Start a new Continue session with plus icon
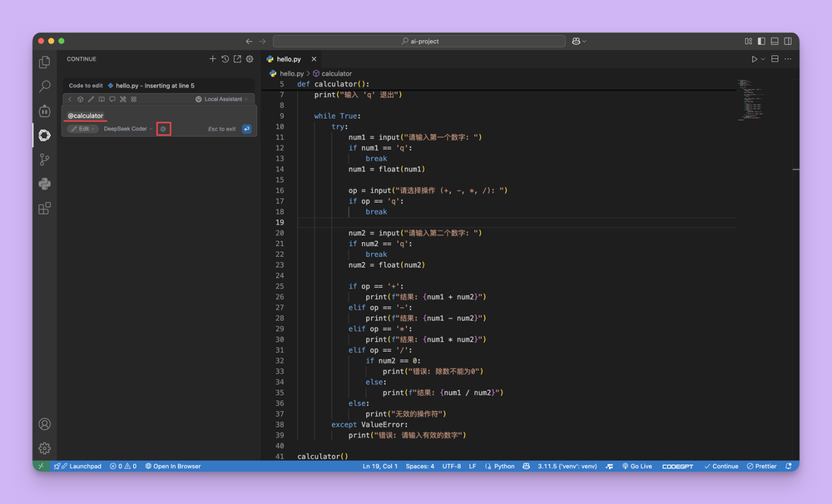 [x=213, y=59]
